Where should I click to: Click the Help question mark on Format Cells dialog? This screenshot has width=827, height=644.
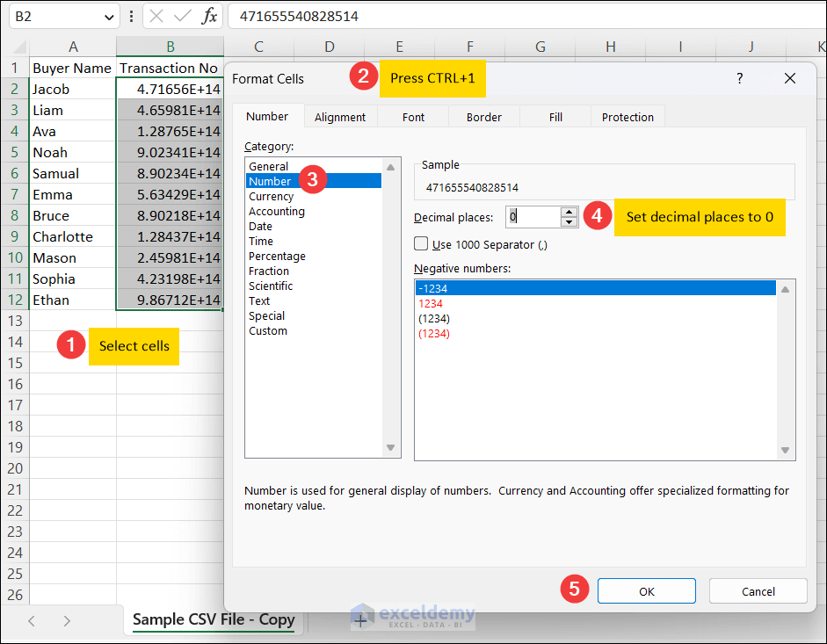click(739, 78)
